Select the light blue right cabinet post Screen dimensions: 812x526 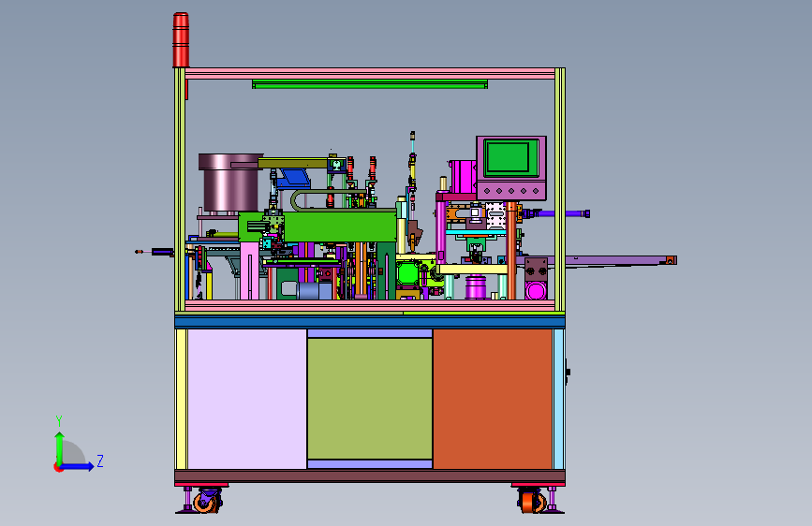click(x=559, y=399)
